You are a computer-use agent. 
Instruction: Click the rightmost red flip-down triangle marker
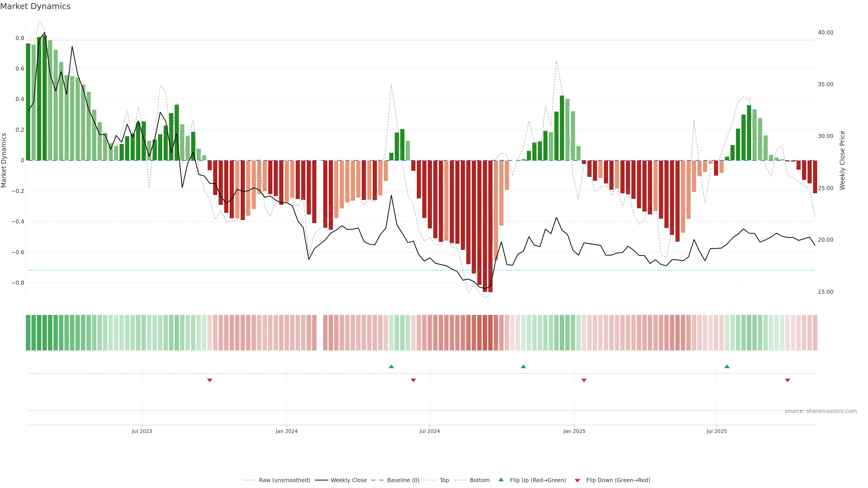(x=788, y=380)
